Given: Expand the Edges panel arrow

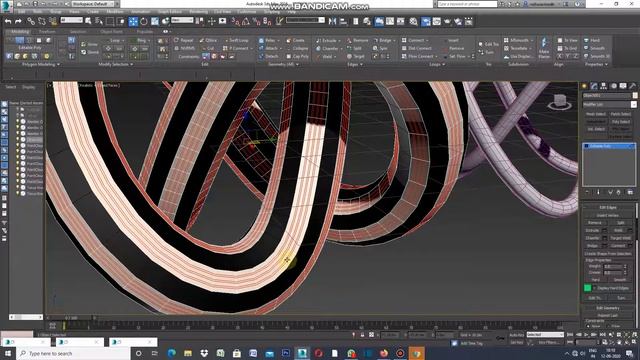Looking at the screenshot, I should [362, 64].
